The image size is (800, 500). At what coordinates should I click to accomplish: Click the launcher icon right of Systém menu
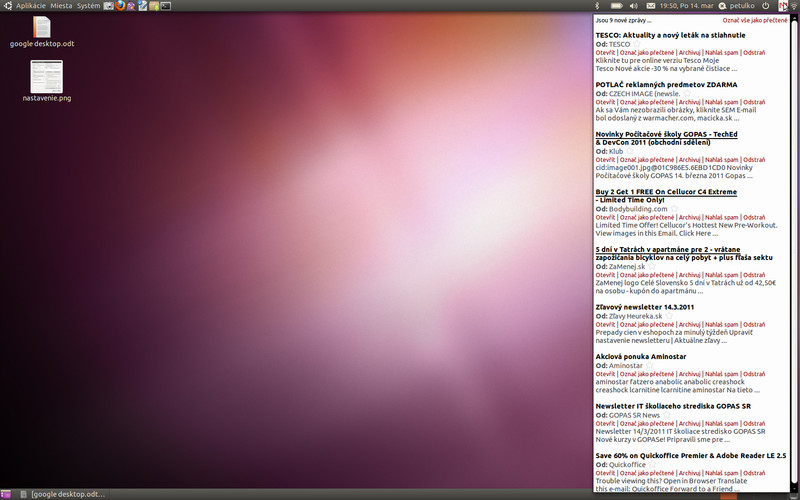coord(109,6)
